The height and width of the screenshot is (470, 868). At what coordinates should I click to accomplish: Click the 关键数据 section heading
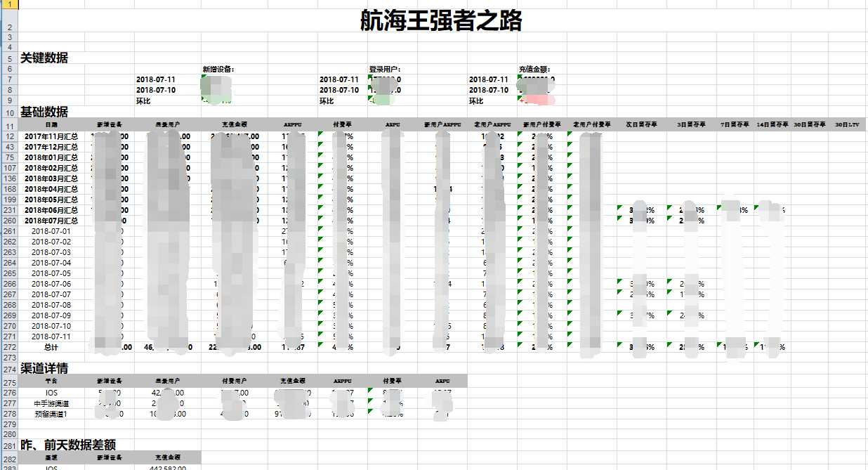pos(44,58)
